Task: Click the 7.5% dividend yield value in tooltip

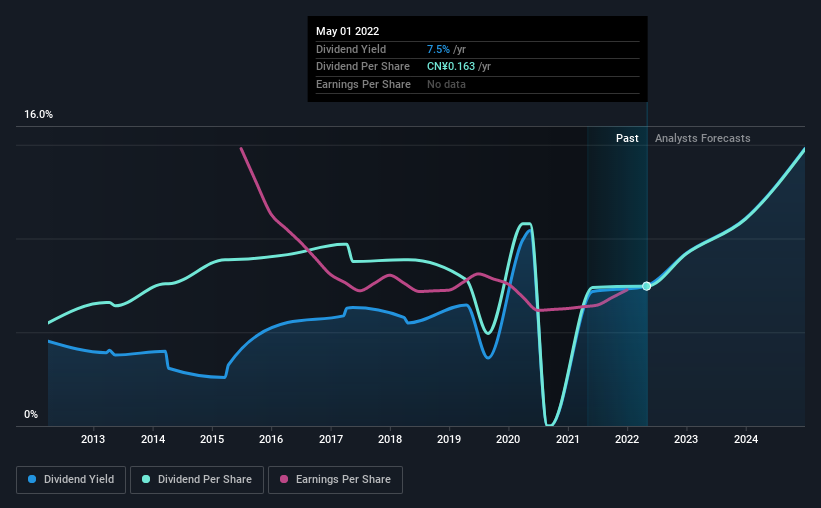Action: pyautogui.click(x=438, y=49)
